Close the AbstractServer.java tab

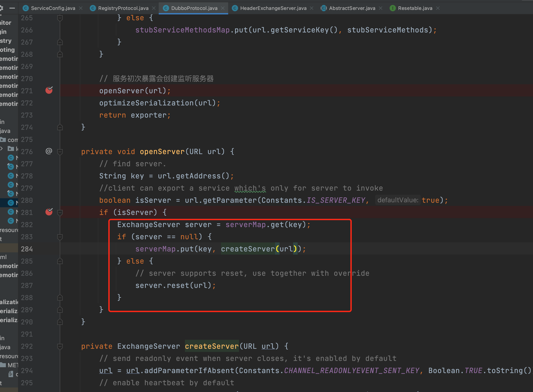coord(381,8)
